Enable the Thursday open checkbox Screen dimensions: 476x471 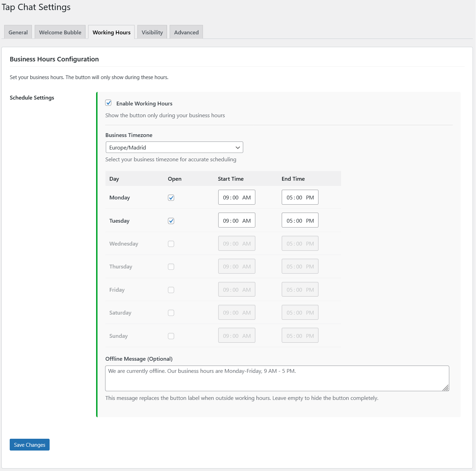[171, 266]
